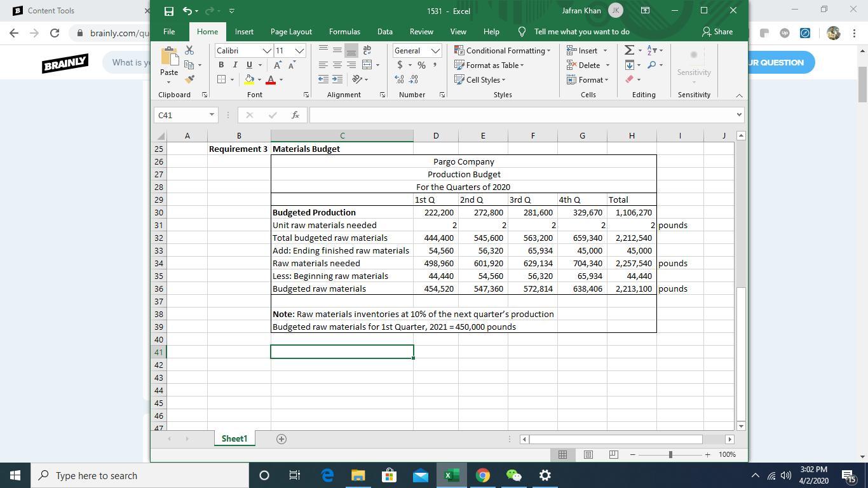Expand the General number format dropdown

[x=435, y=51]
